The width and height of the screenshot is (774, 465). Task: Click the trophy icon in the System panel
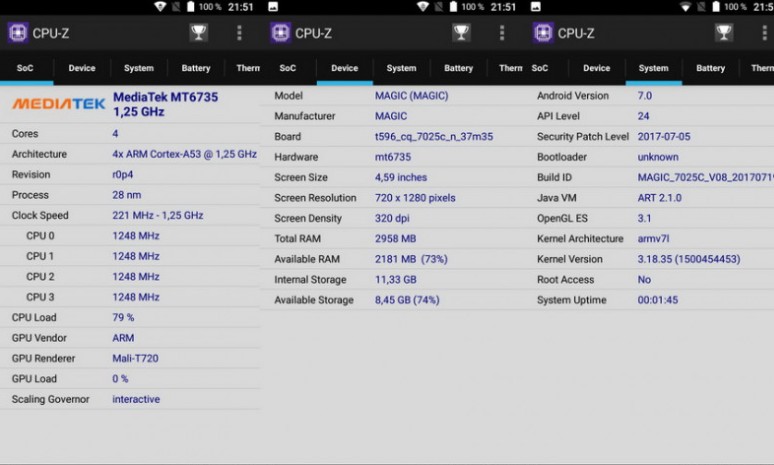(x=724, y=33)
